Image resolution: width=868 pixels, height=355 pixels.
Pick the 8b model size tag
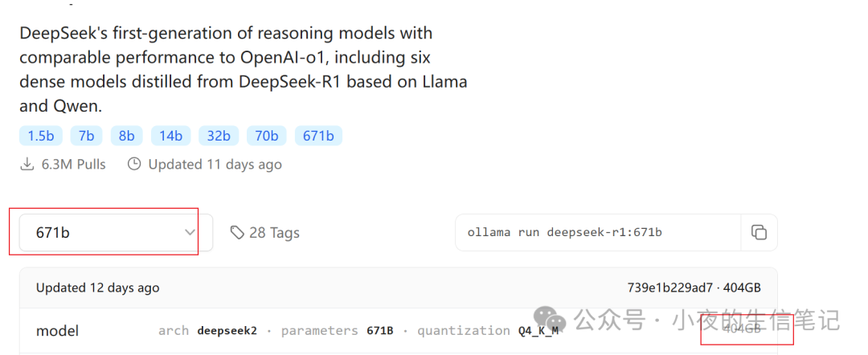tap(127, 136)
